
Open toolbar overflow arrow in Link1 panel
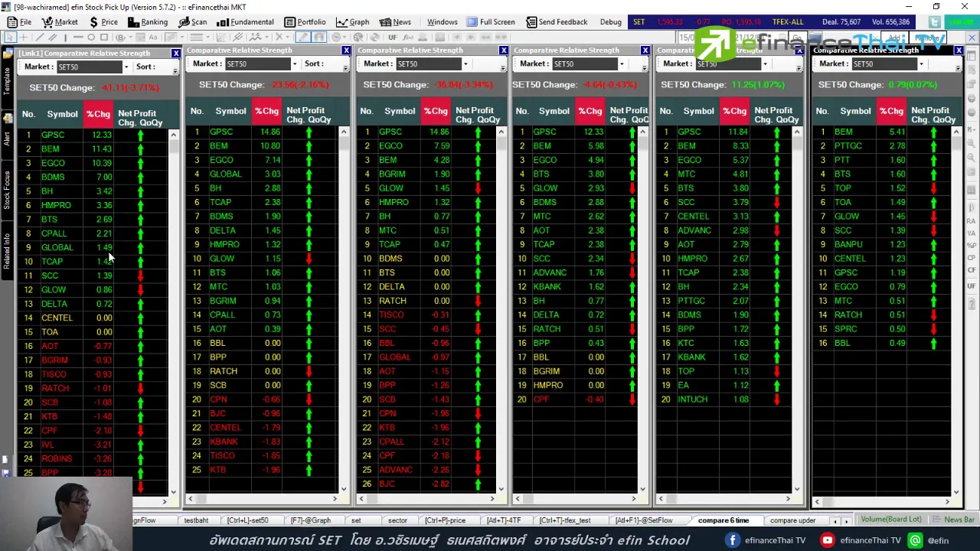tap(175, 70)
